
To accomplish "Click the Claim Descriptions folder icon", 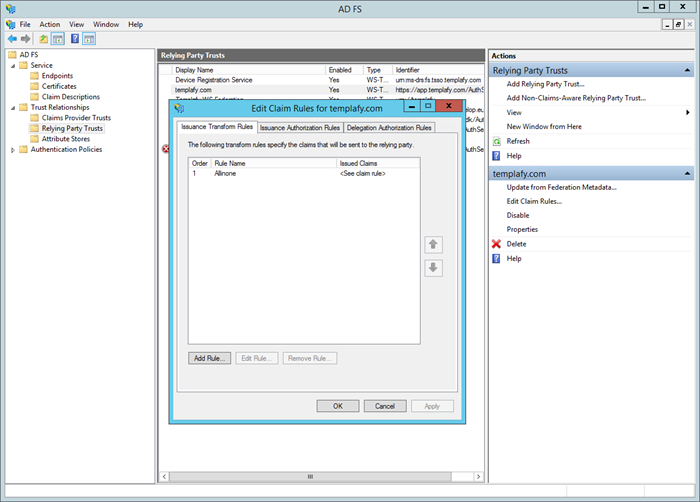I will (x=34, y=96).
